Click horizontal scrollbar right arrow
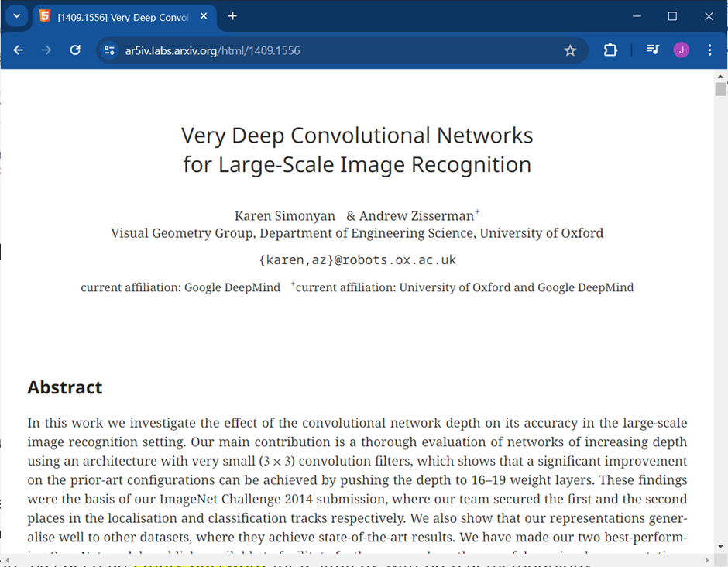This screenshot has height=567, width=728. pos(707,560)
